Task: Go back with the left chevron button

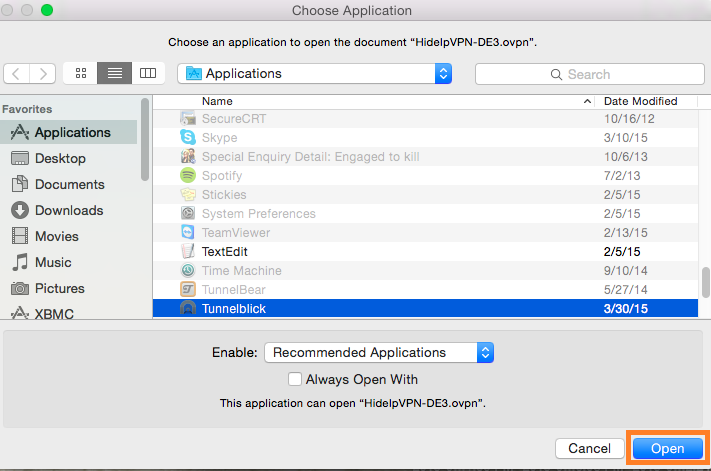Action: pos(17,73)
